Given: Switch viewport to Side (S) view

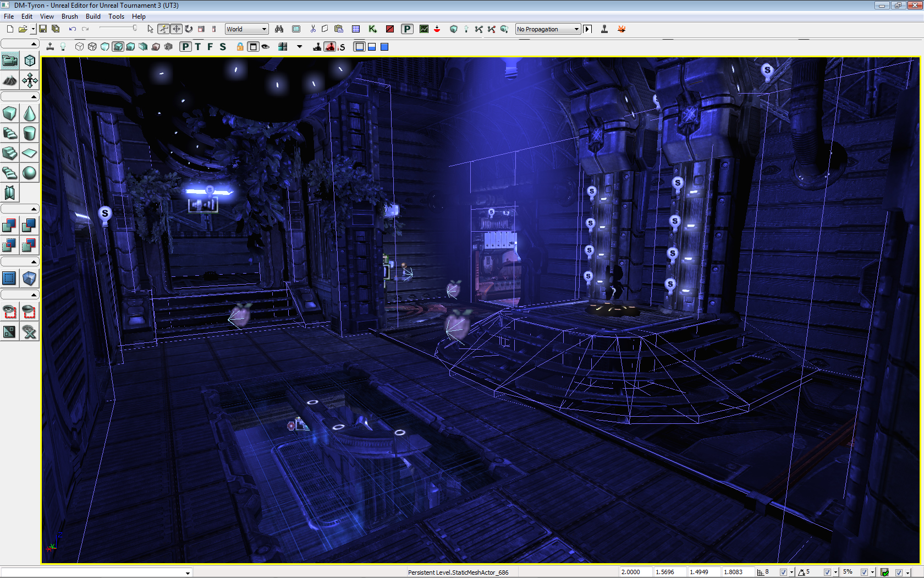Looking at the screenshot, I should tap(223, 47).
